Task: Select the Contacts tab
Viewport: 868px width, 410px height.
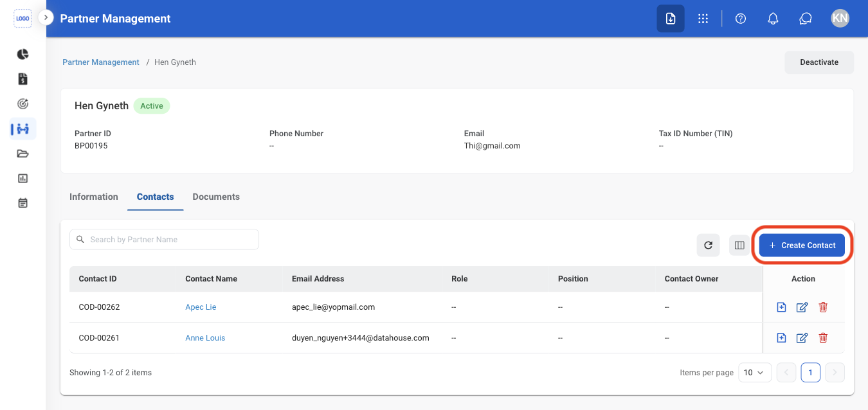Action: click(156, 197)
